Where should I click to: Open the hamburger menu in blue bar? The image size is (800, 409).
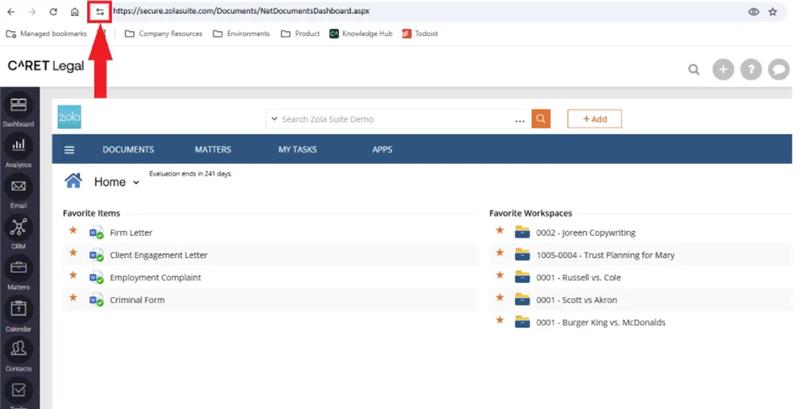(69, 149)
